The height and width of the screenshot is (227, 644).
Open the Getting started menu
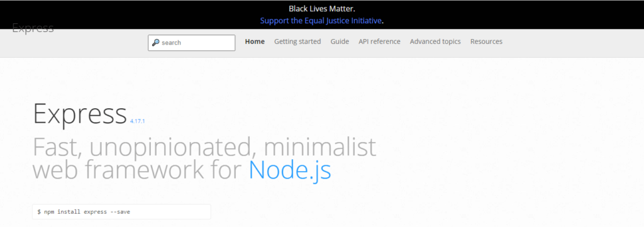click(297, 42)
